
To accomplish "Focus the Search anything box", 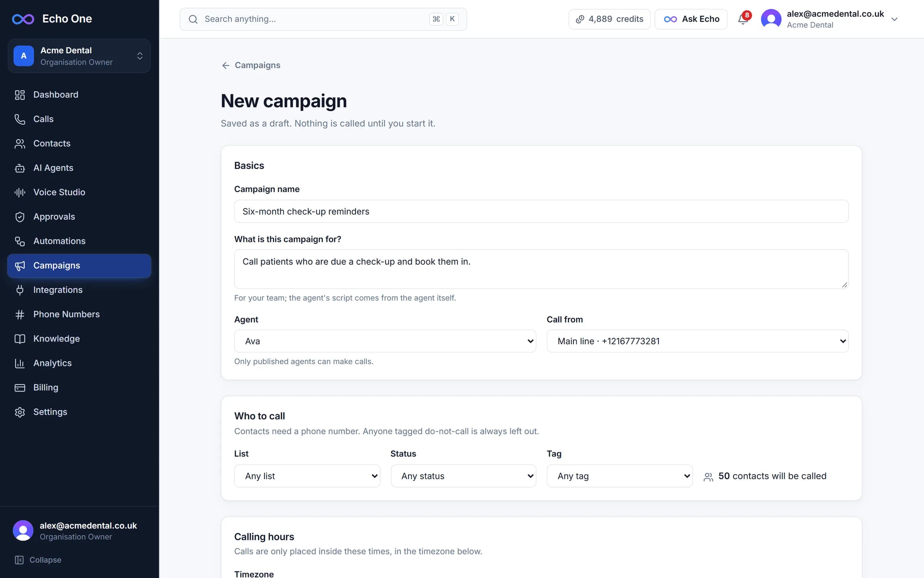I will [x=323, y=19].
